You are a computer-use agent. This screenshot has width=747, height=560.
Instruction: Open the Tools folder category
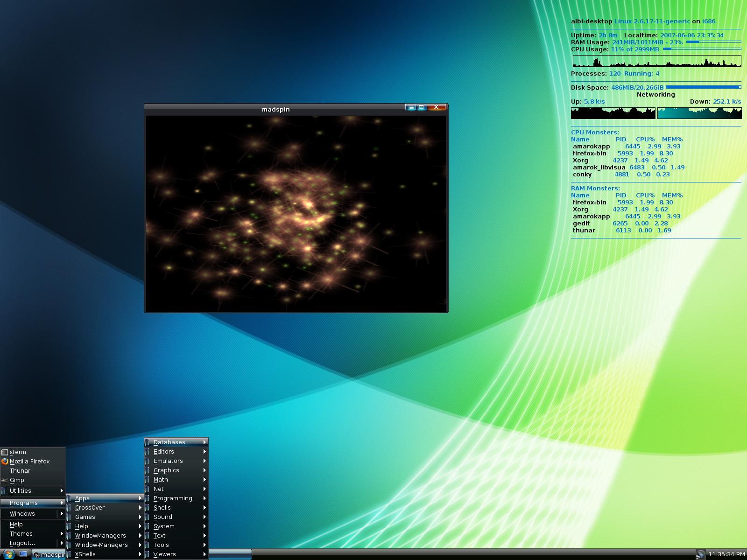click(x=176, y=545)
